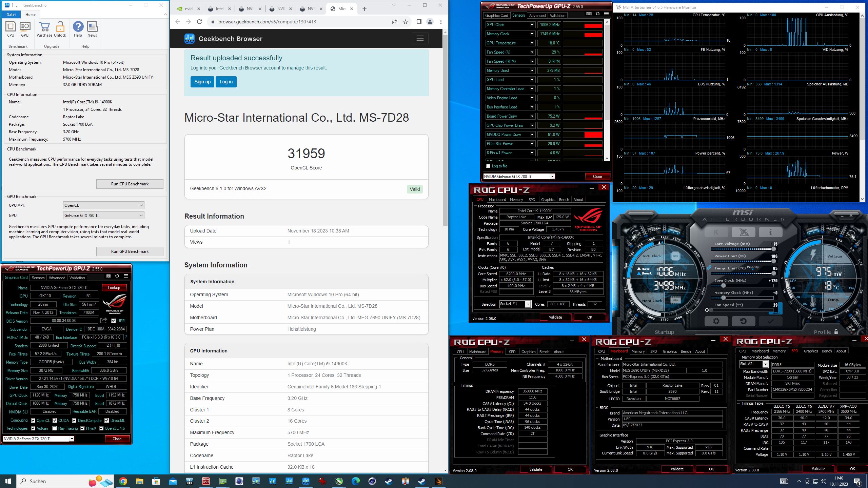The height and width of the screenshot is (488, 868).
Task: Open the Windows Start menu
Action: (x=8, y=481)
